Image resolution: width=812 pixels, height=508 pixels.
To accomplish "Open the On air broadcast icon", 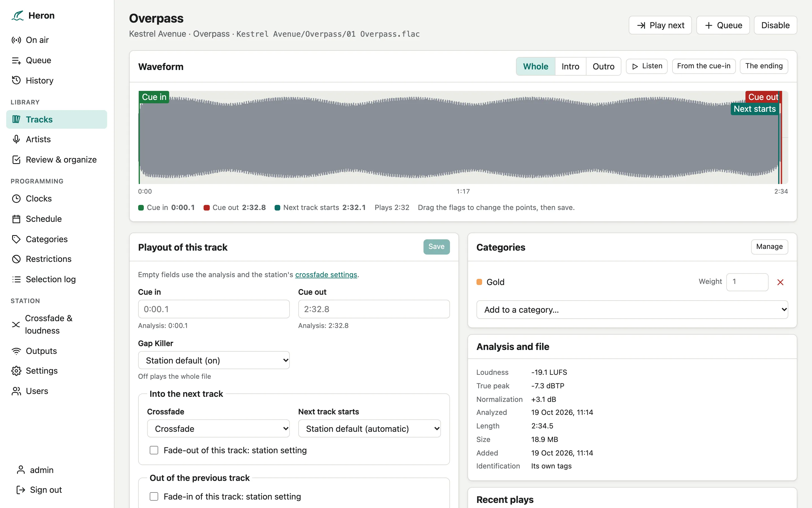I will (x=16, y=40).
